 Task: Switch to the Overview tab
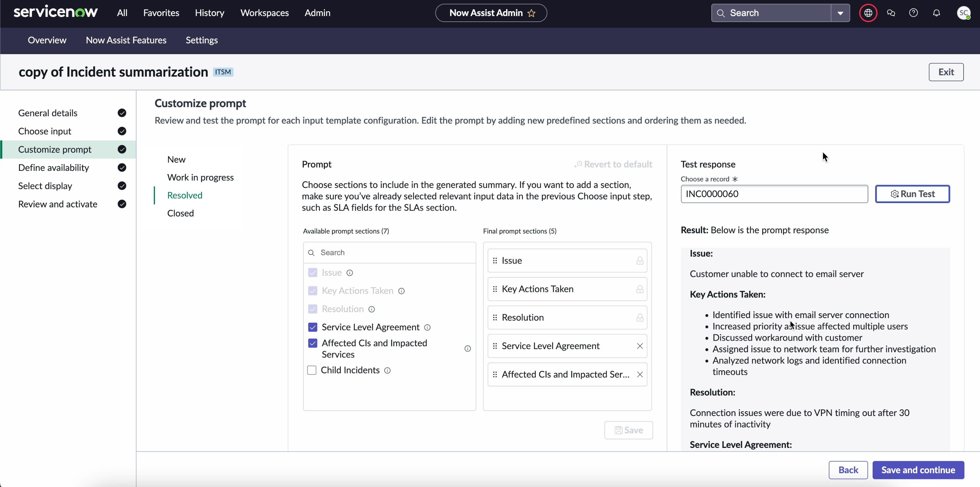(x=47, y=40)
